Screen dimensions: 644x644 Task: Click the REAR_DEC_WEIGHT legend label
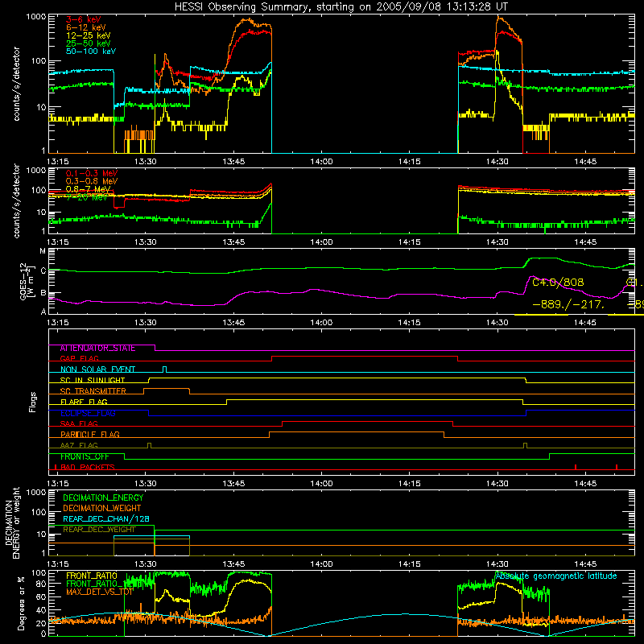99,530
